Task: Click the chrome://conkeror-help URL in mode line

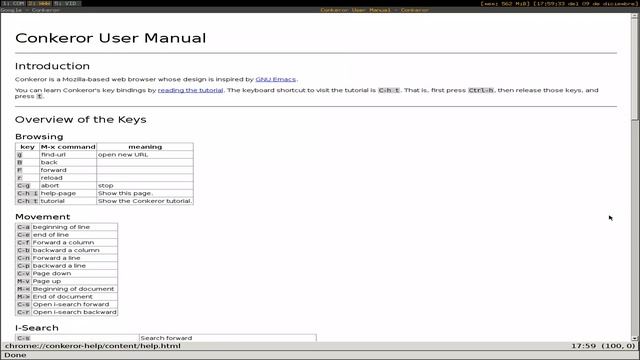Action: tap(93, 346)
